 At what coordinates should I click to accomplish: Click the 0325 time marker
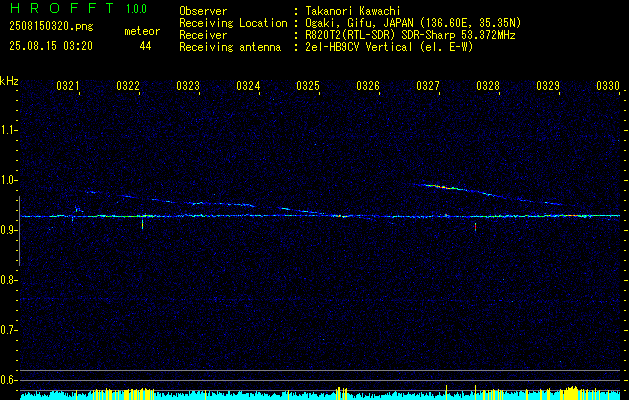308,86
